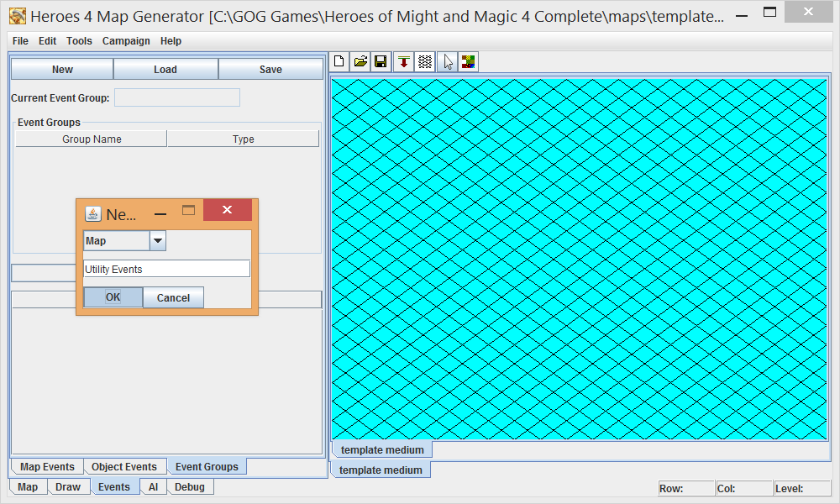Click the new map document icon
This screenshot has width=840, height=504.
339,61
